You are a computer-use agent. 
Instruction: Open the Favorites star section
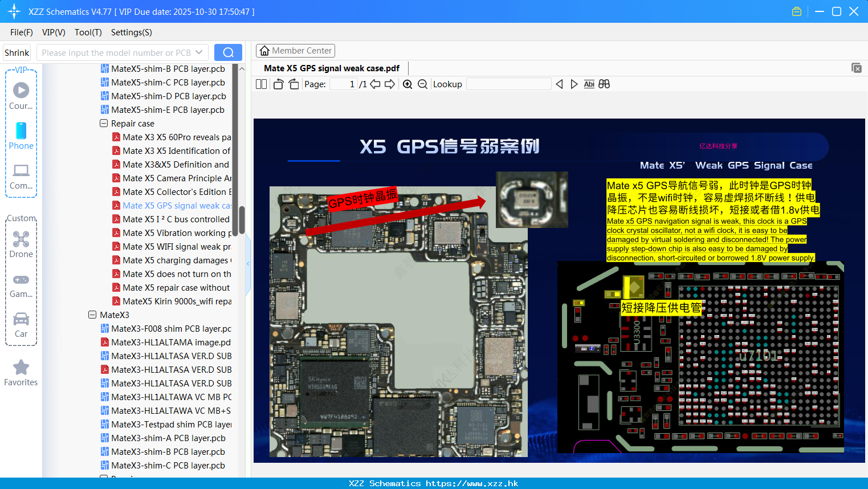coord(21,373)
